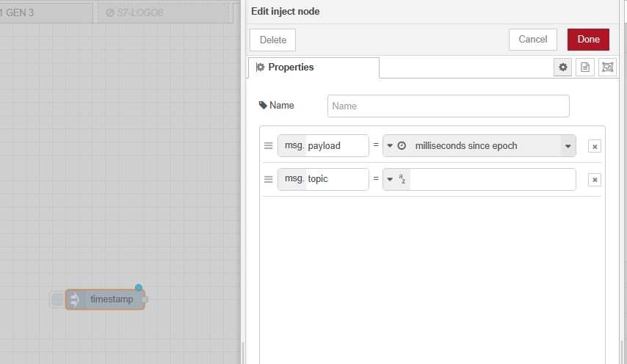Open the node description document icon
Viewport: 627px width, 364px height.
585,68
